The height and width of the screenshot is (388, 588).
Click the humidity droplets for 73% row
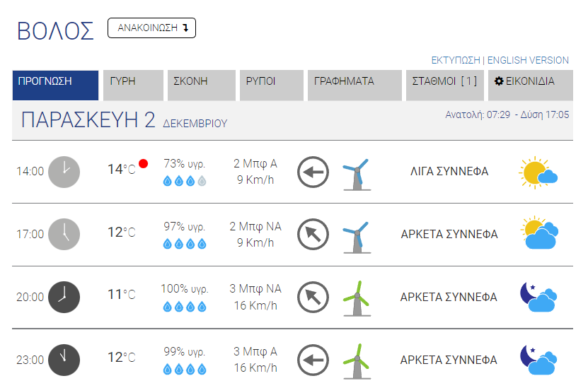pos(185,181)
